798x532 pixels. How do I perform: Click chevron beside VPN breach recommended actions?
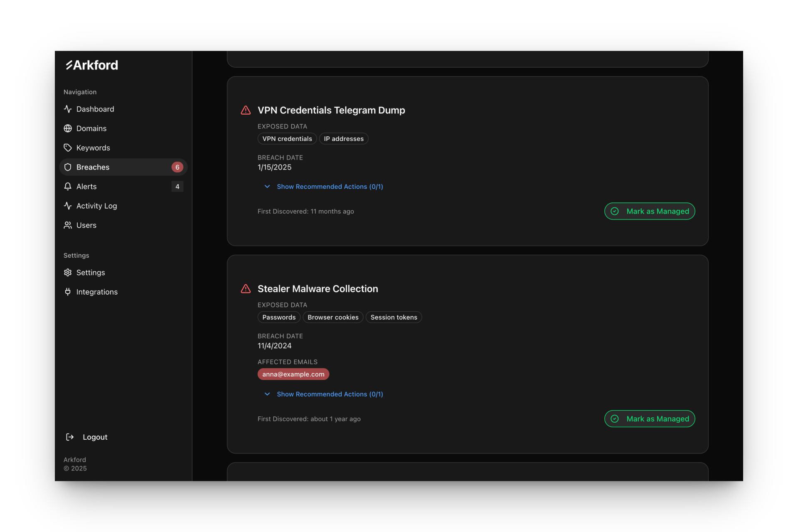point(267,187)
